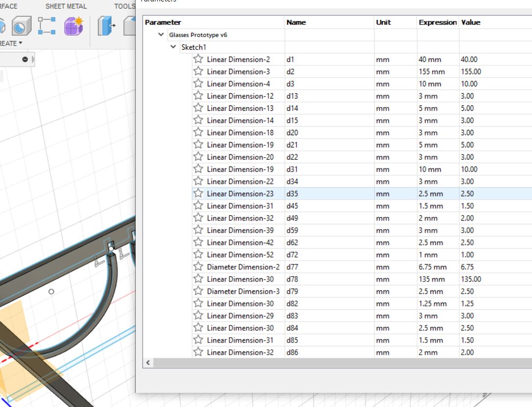
Task: Switch to the TOOLS tab
Action: point(124,6)
